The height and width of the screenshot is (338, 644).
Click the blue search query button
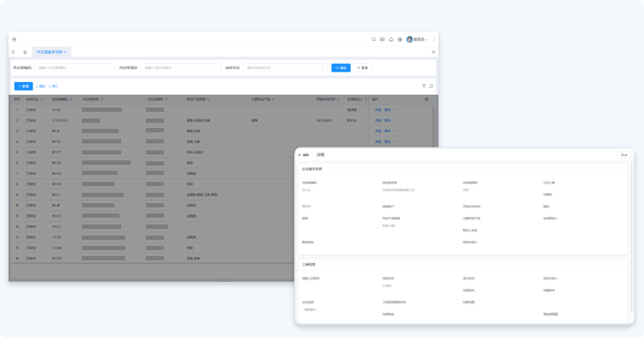(341, 67)
